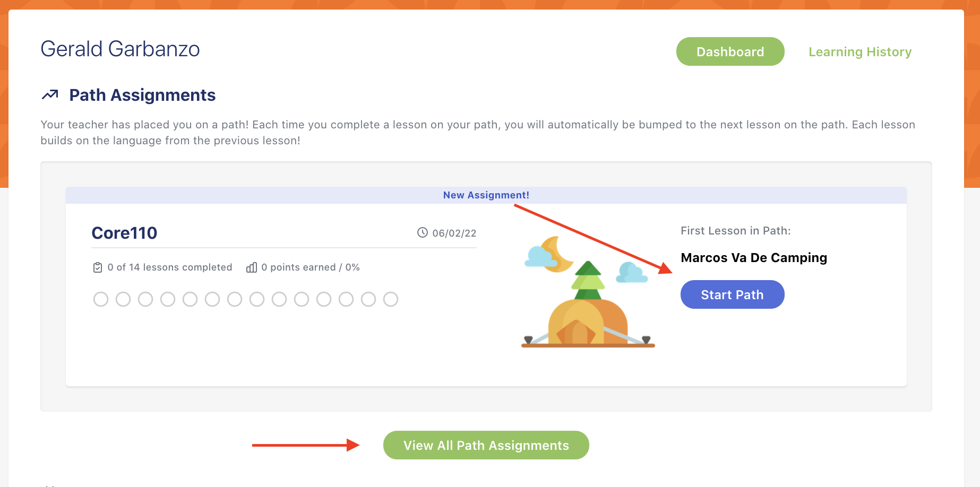Click the lesson title Marcos Va De Camping
This screenshot has height=487, width=980.
[x=754, y=258]
